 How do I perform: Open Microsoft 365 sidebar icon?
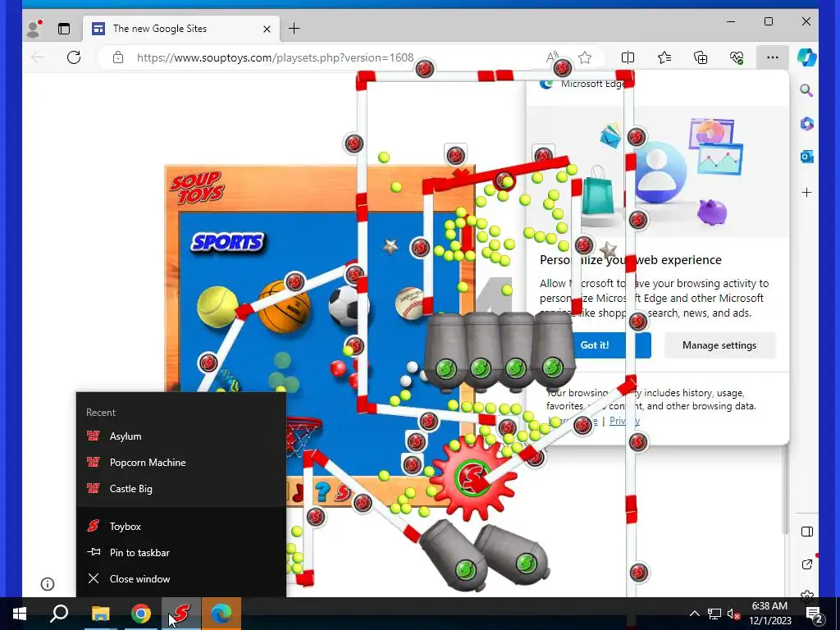click(x=807, y=124)
